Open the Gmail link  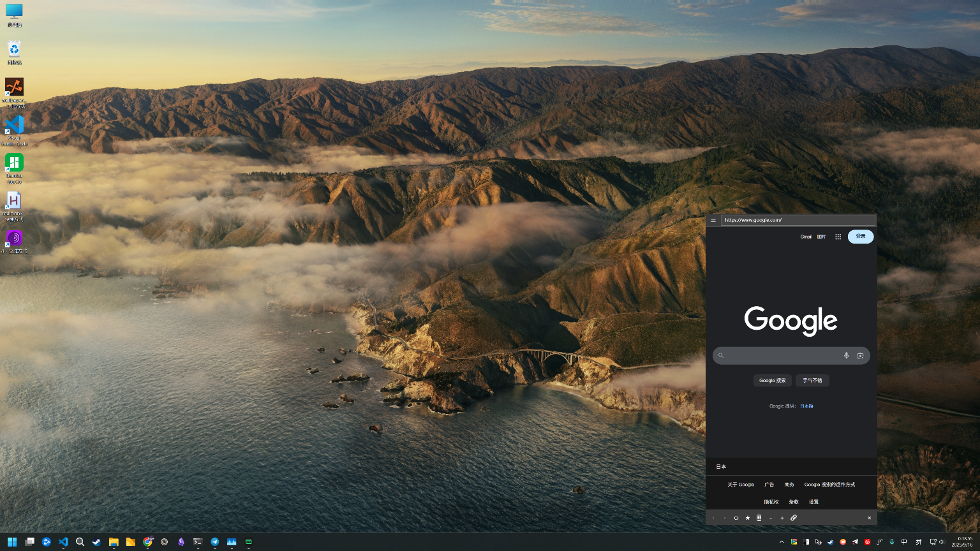pos(806,237)
